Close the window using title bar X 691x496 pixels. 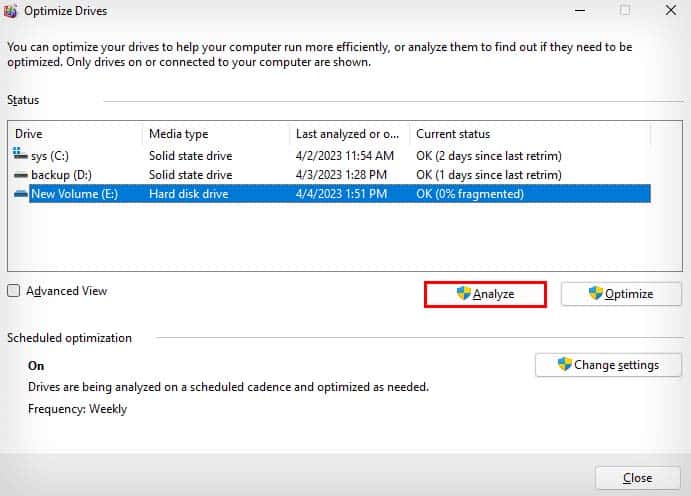tap(671, 10)
